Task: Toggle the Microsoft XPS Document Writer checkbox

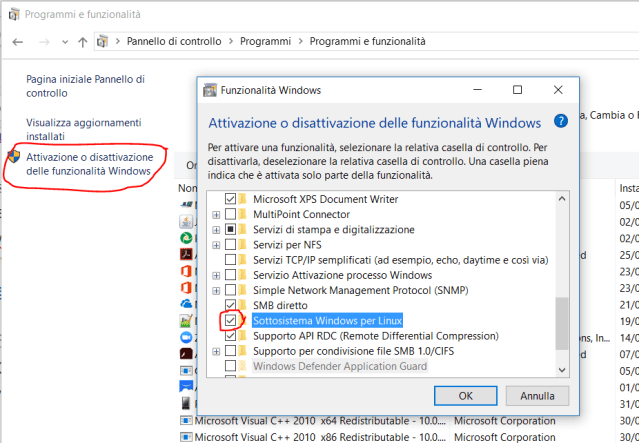Action: tap(231, 199)
